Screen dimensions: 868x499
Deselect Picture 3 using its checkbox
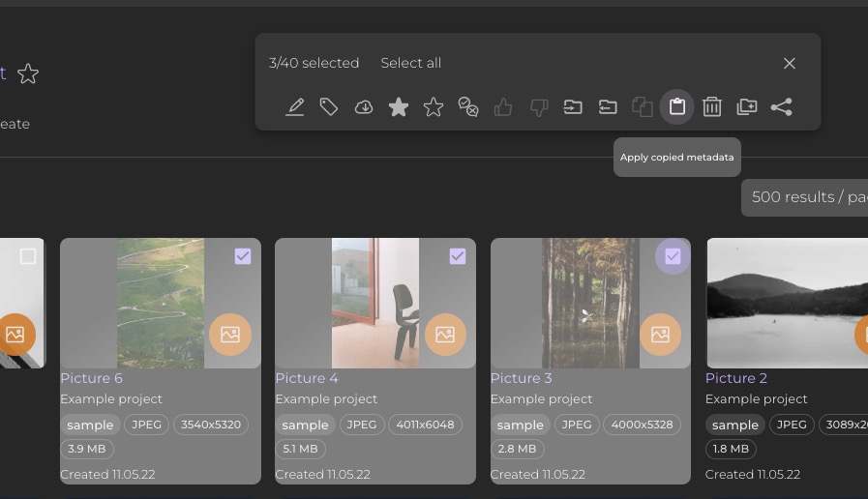673,256
